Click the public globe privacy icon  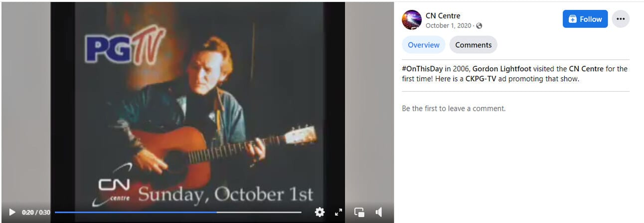tap(479, 26)
